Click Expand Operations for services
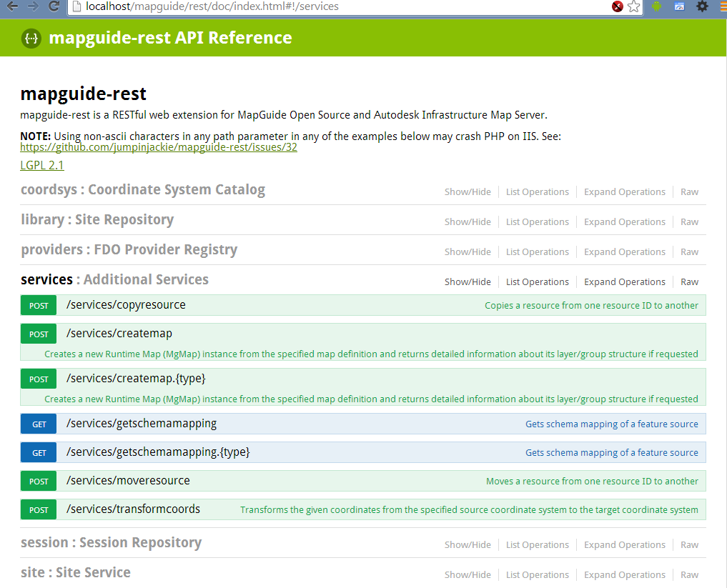 click(625, 282)
